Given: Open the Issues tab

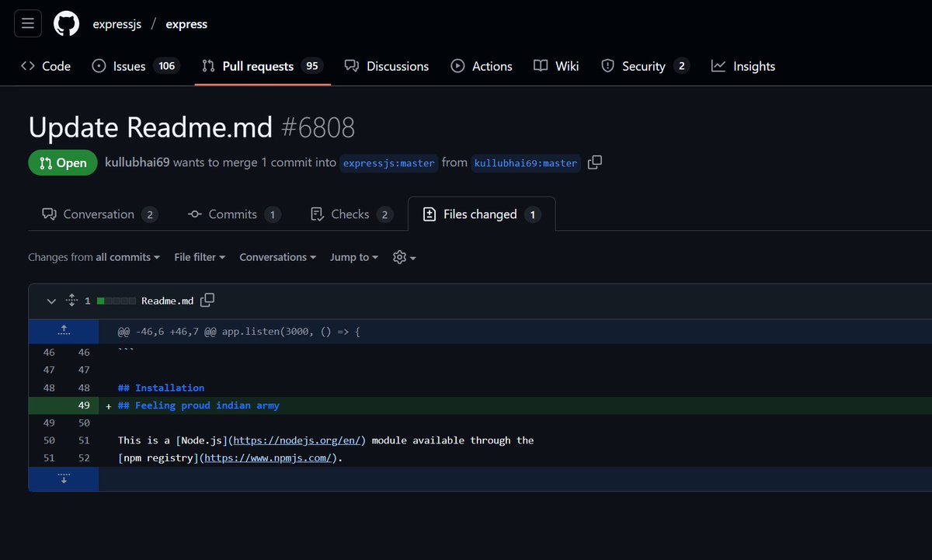Looking at the screenshot, I should (x=135, y=66).
